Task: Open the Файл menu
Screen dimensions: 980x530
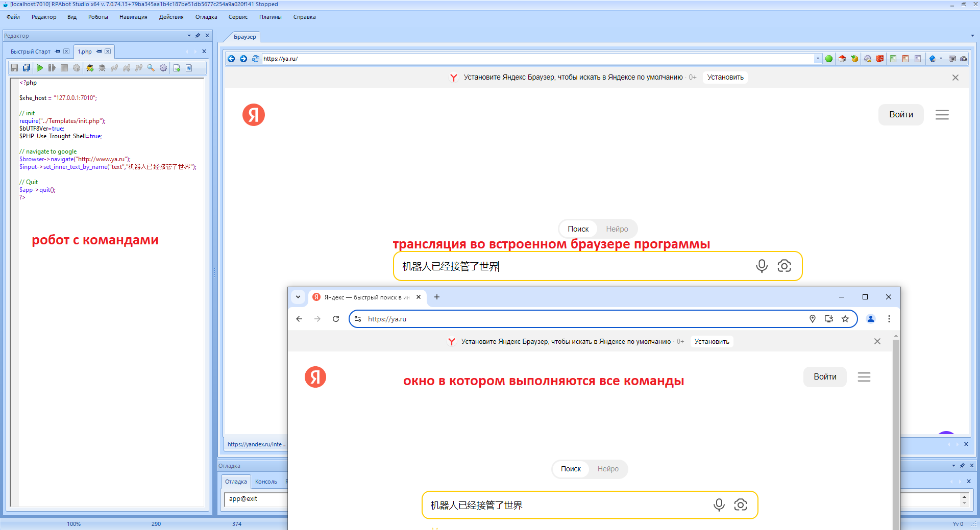Action: [13, 17]
